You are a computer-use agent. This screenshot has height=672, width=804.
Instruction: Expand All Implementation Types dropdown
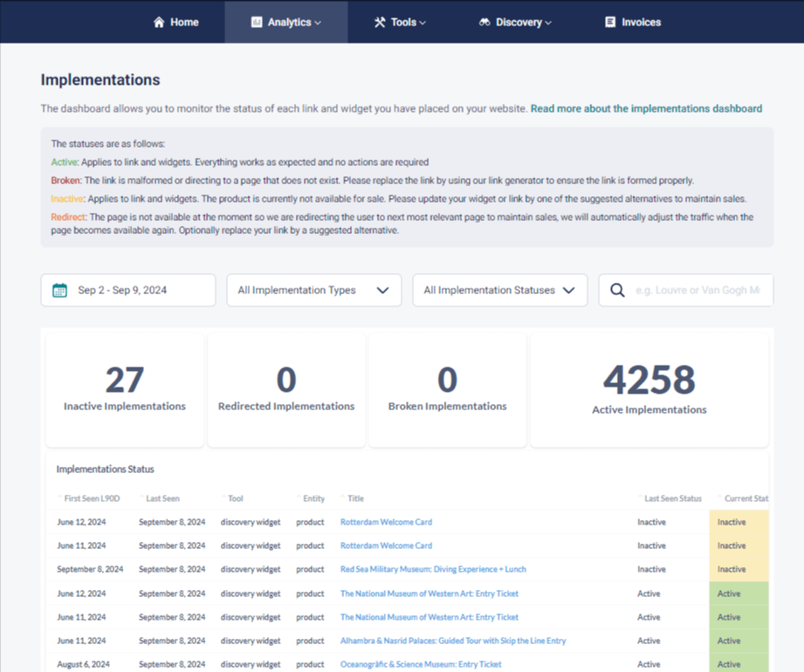point(313,291)
